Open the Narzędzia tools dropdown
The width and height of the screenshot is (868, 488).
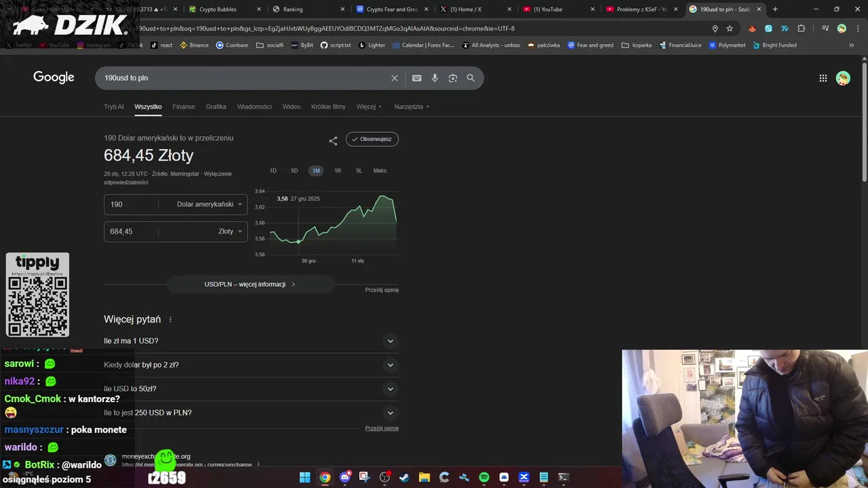pyautogui.click(x=412, y=106)
